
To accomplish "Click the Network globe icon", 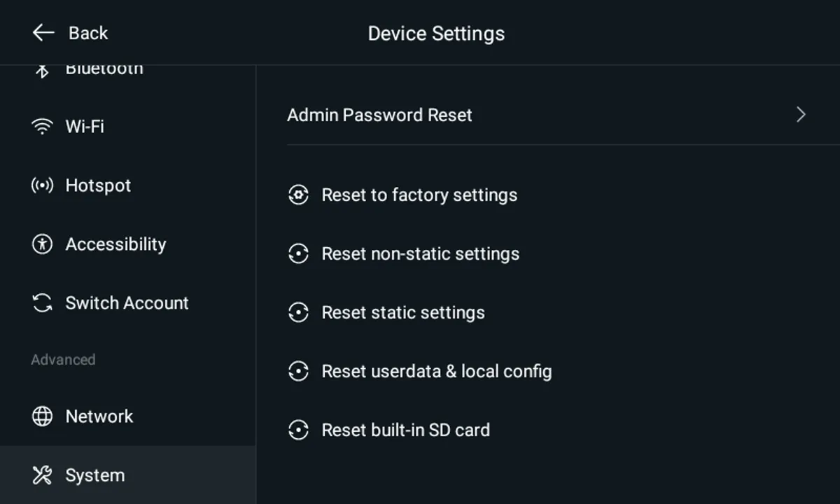I will coord(42,416).
